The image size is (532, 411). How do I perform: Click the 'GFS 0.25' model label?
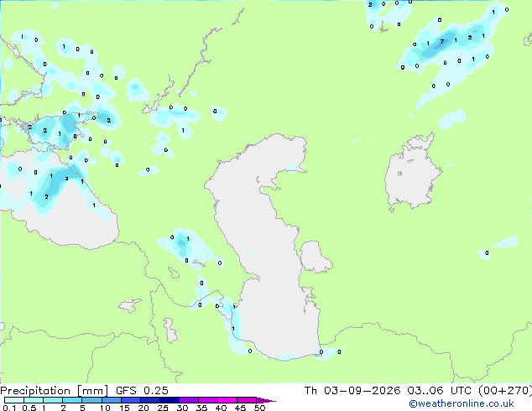(x=142, y=391)
